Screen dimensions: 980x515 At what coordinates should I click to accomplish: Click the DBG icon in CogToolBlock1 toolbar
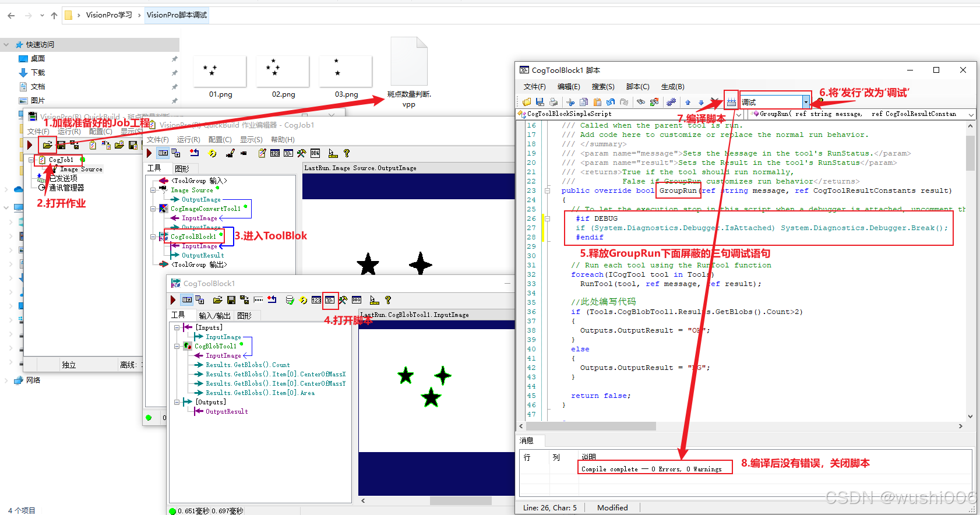click(x=357, y=300)
